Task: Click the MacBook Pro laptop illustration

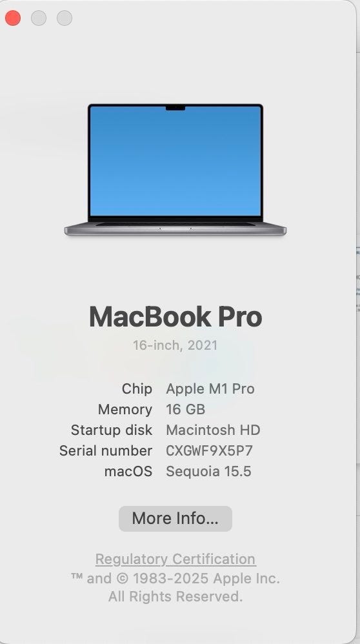Action: pos(175,170)
